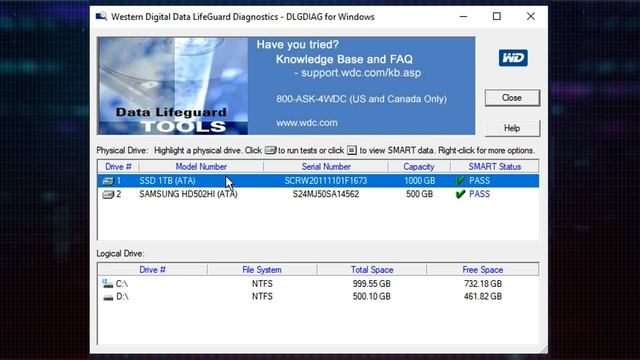Viewport: 640px width, 360px height.
Task: Click the DLGDIAG title bar app icon
Action: point(101,17)
